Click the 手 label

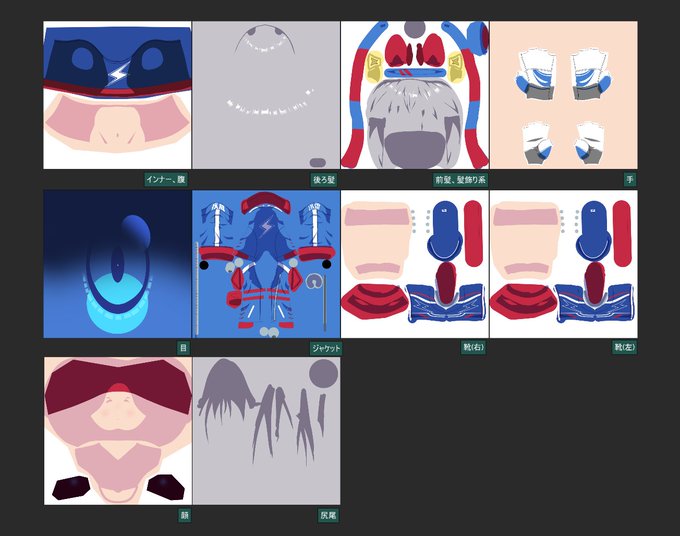click(x=630, y=180)
